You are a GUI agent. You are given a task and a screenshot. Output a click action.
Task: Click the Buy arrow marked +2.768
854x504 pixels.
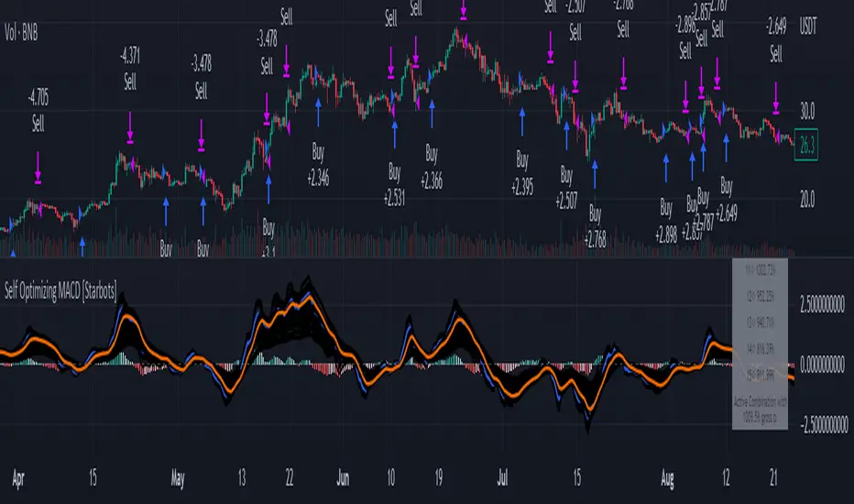pos(594,174)
